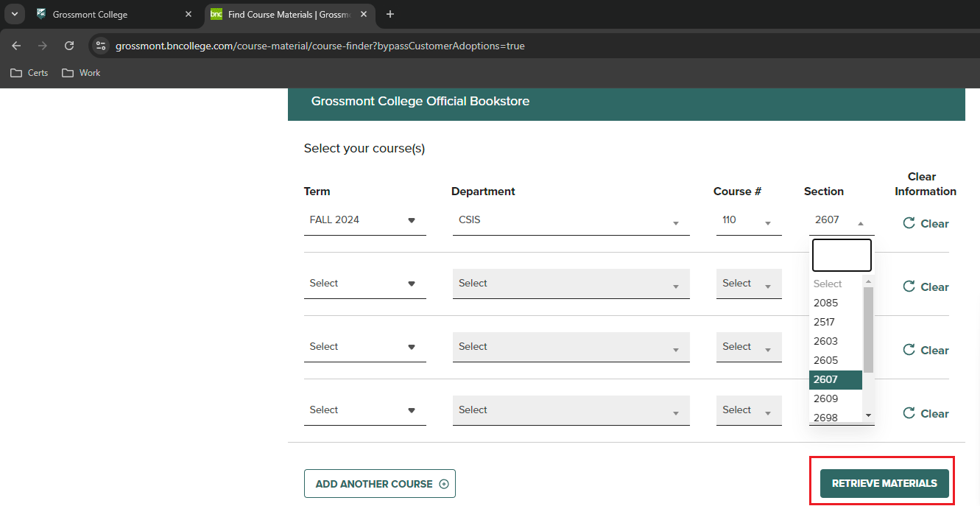Open the Work bookmarks folder

pyautogui.click(x=81, y=73)
